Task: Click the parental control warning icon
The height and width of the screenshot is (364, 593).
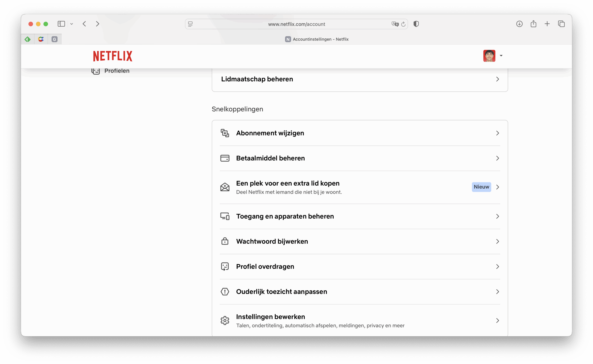Action: (225, 292)
